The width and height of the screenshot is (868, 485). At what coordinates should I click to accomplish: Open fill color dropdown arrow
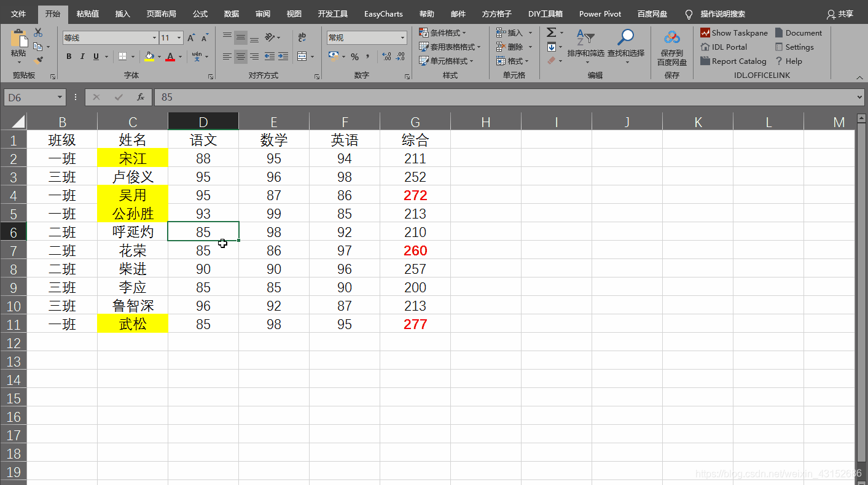[x=159, y=56]
